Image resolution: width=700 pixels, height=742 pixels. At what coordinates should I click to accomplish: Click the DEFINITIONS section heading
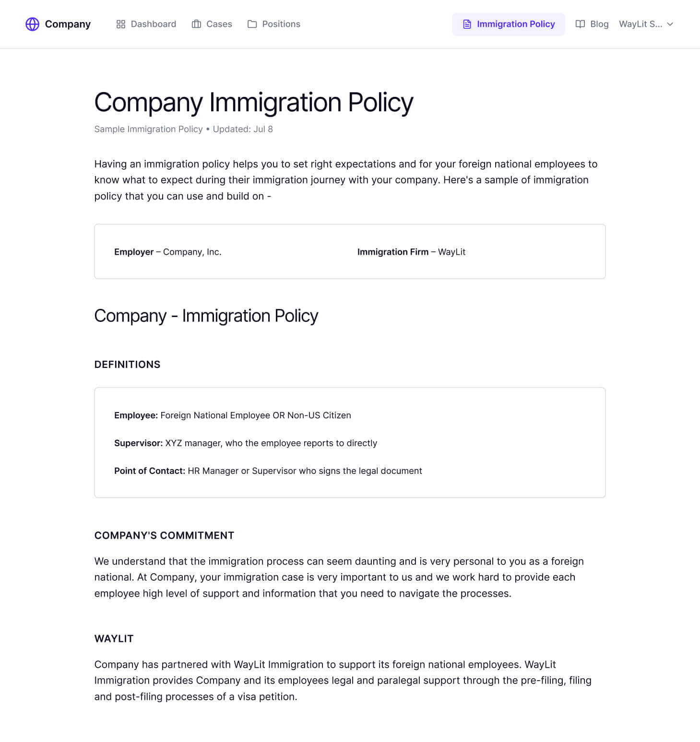click(x=127, y=365)
